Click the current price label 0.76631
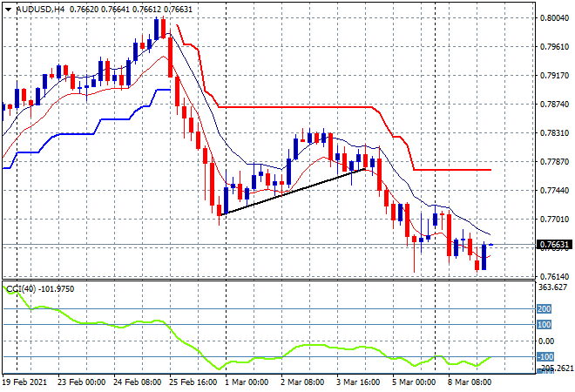The height and width of the screenshot is (392, 575). coord(554,245)
